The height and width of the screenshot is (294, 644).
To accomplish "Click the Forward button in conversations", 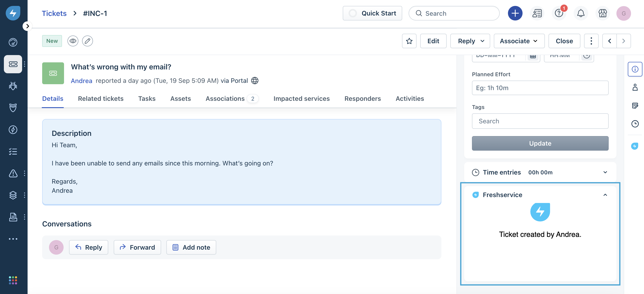I will pyautogui.click(x=137, y=247).
